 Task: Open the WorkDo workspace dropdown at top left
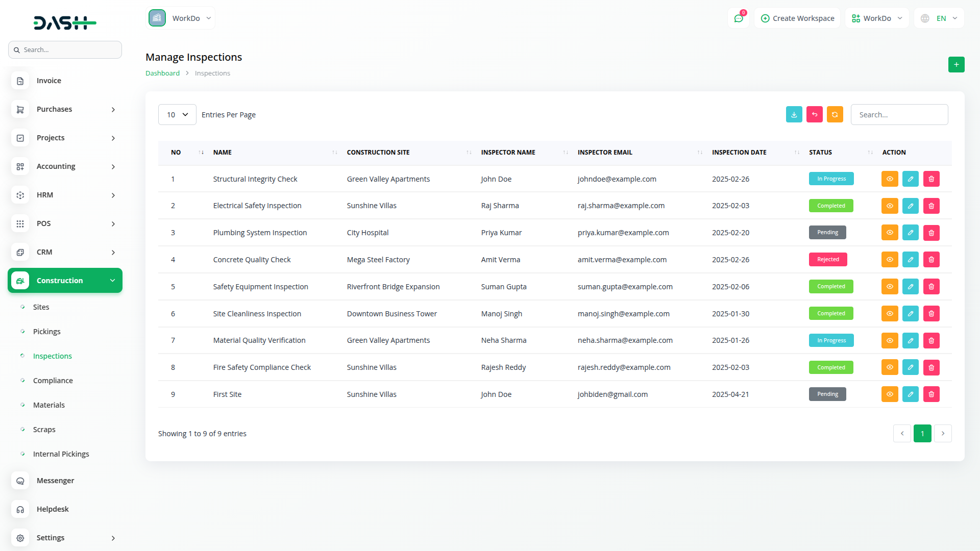click(181, 18)
